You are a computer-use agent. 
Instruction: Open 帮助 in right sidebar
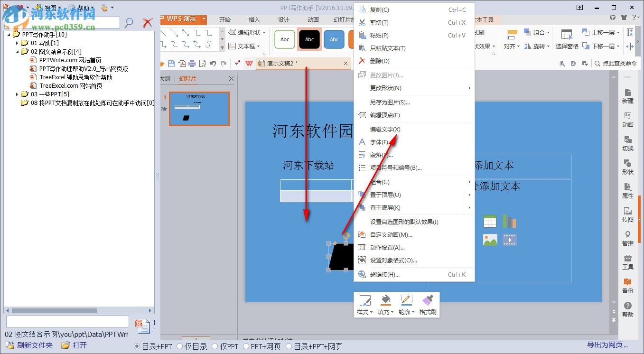tap(628, 309)
